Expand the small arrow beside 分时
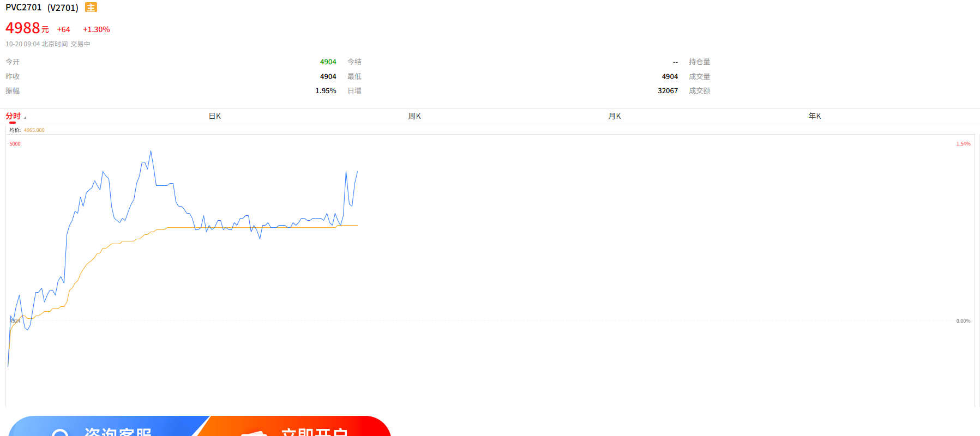The image size is (980, 436). pos(25,118)
